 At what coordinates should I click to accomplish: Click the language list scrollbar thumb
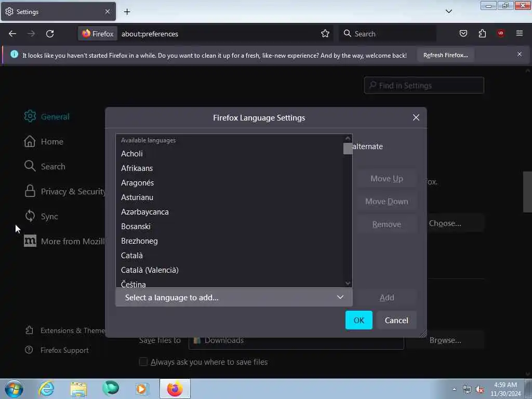click(x=348, y=149)
